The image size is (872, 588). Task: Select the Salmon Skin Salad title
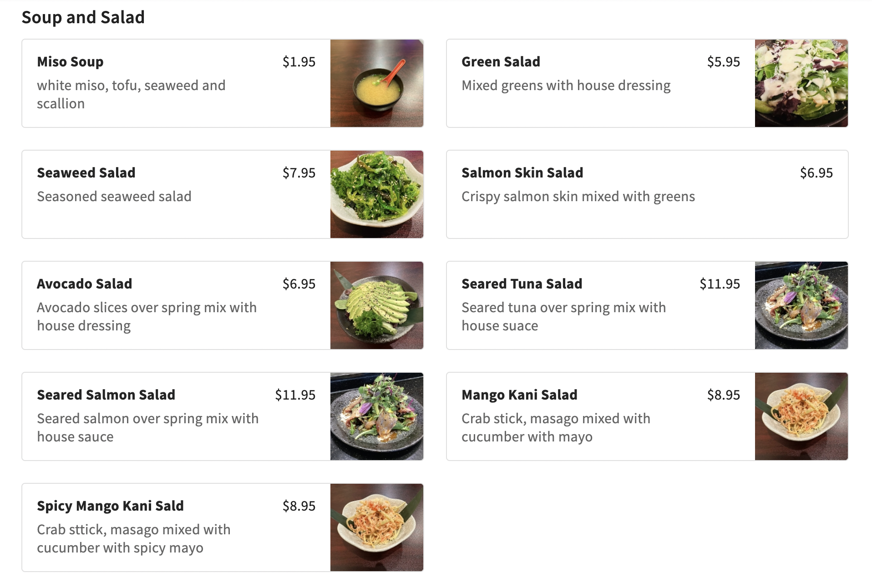tap(522, 172)
